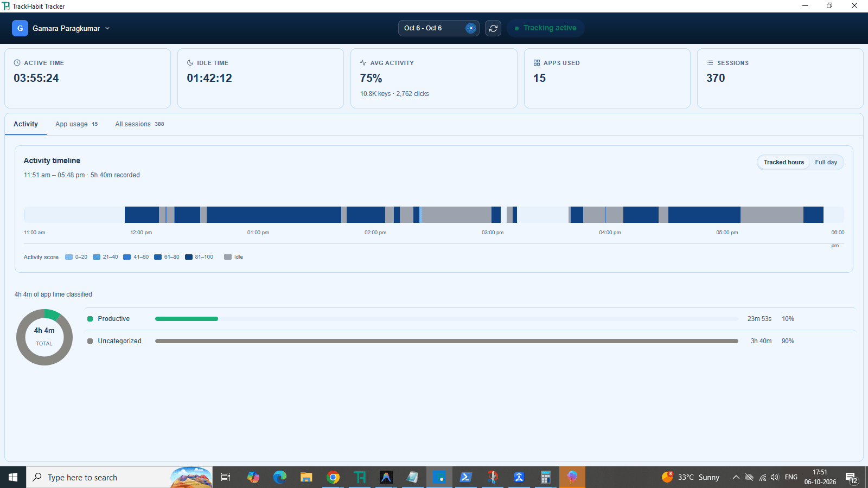Screen dimensions: 868x488
Task: Click the 03:55:24 active time value
Action: [x=36, y=78]
